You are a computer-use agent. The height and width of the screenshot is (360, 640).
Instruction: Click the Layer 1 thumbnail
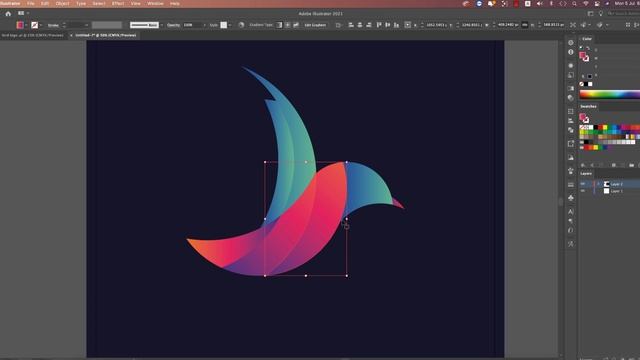pyautogui.click(x=607, y=191)
